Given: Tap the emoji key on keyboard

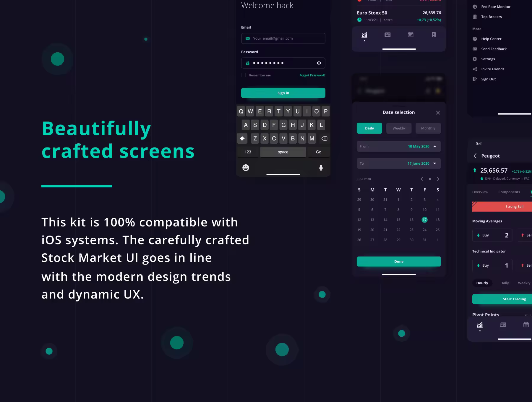Looking at the screenshot, I should pyautogui.click(x=246, y=168).
